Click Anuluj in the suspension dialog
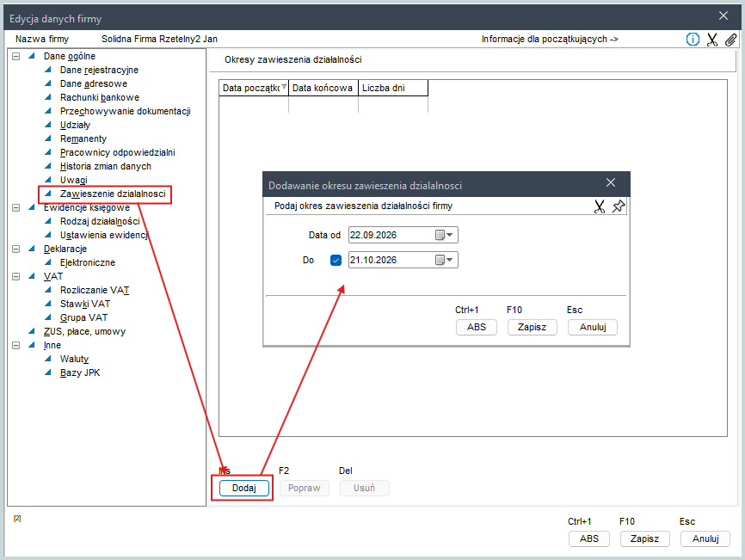Image resolution: width=745 pixels, height=560 pixels. [593, 327]
